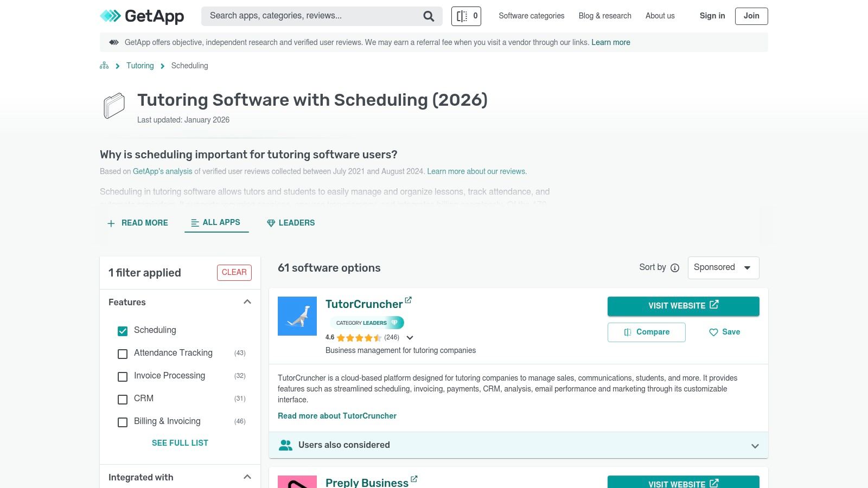Click the Sort by info icon
868x488 pixels.
674,267
